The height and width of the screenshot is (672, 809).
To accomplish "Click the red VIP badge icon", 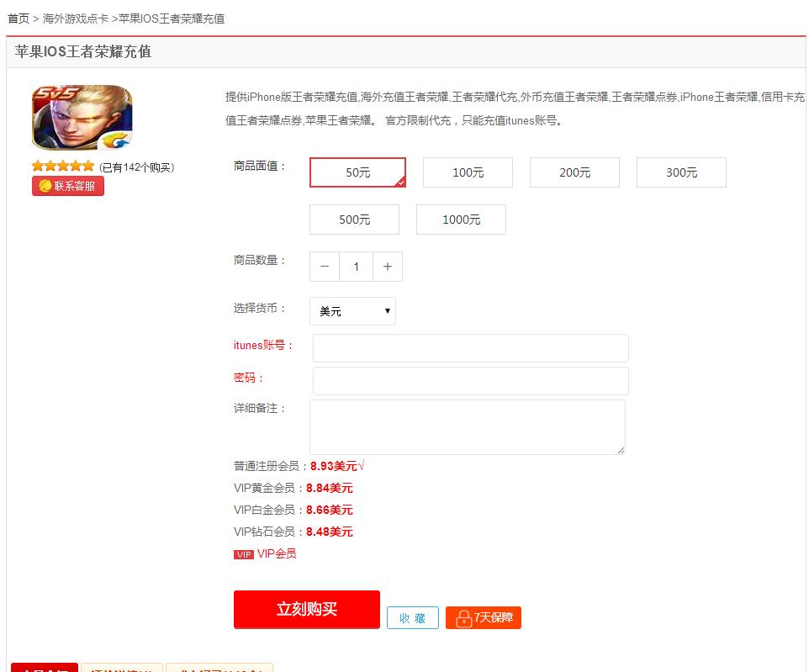I will (244, 554).
